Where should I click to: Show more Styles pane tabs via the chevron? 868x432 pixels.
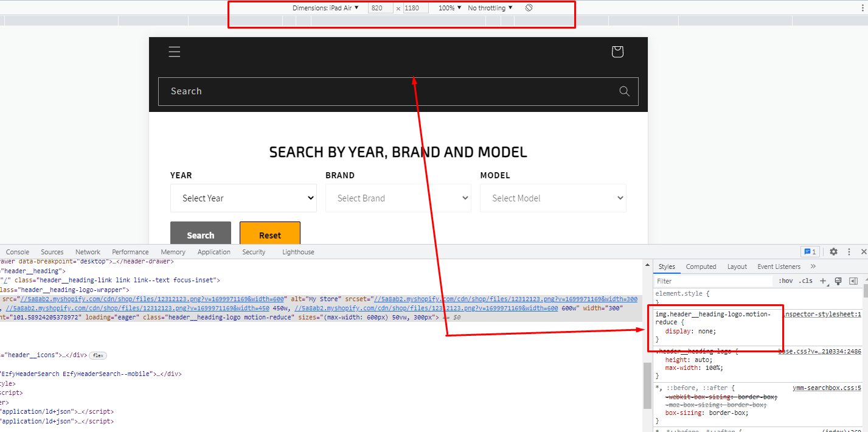coord(813,267)
